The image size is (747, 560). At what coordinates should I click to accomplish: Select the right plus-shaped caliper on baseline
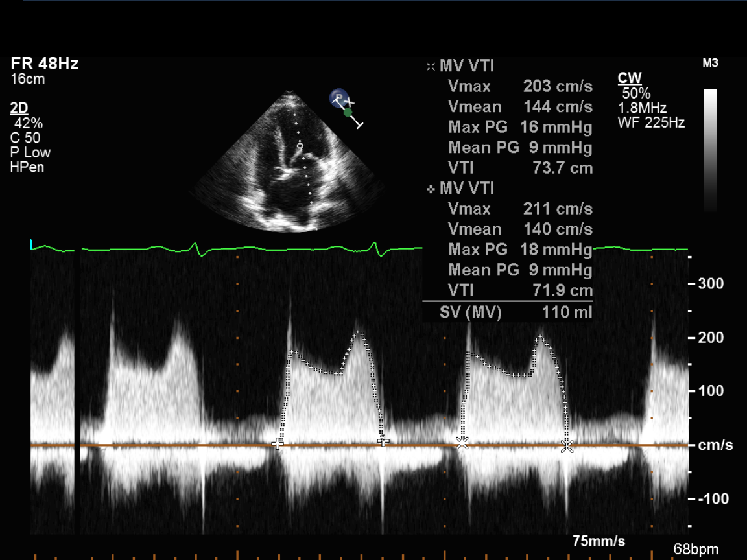coord(383,441)
